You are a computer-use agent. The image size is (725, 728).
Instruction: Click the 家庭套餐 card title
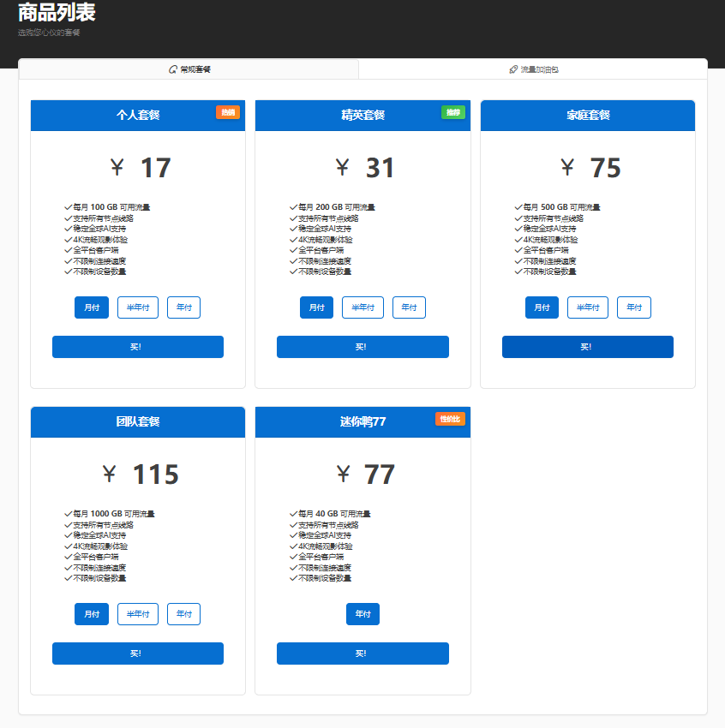click(x=588, y=115)
